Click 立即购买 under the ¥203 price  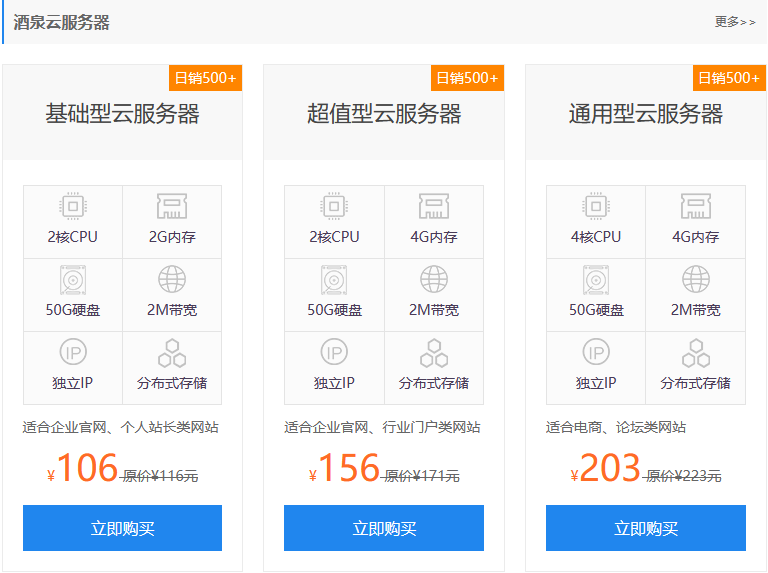coord(646,528)
